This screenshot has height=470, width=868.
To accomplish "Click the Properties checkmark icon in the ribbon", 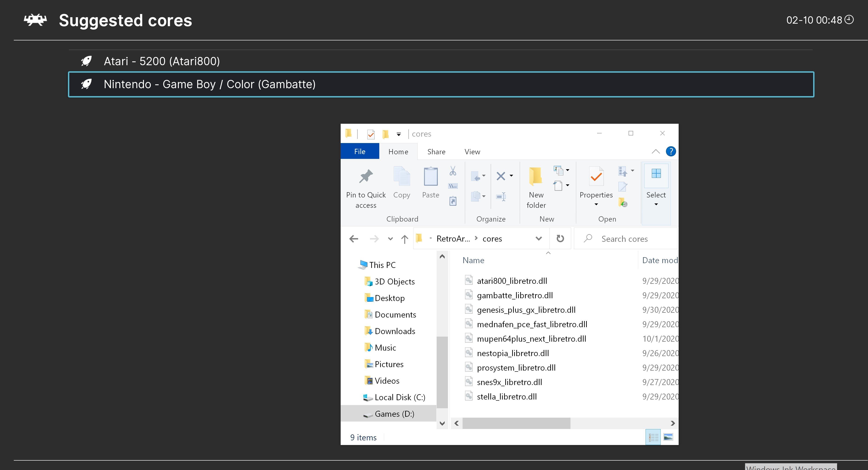I will pos(596,176).
